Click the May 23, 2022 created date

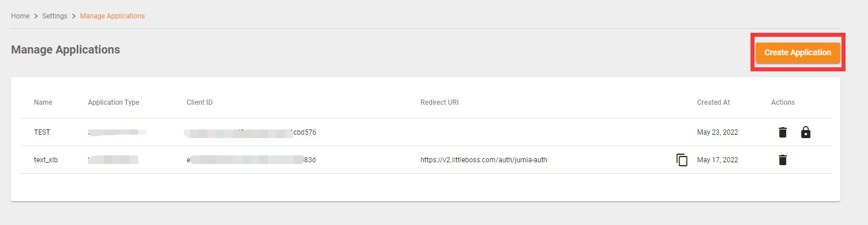[718, 132]
